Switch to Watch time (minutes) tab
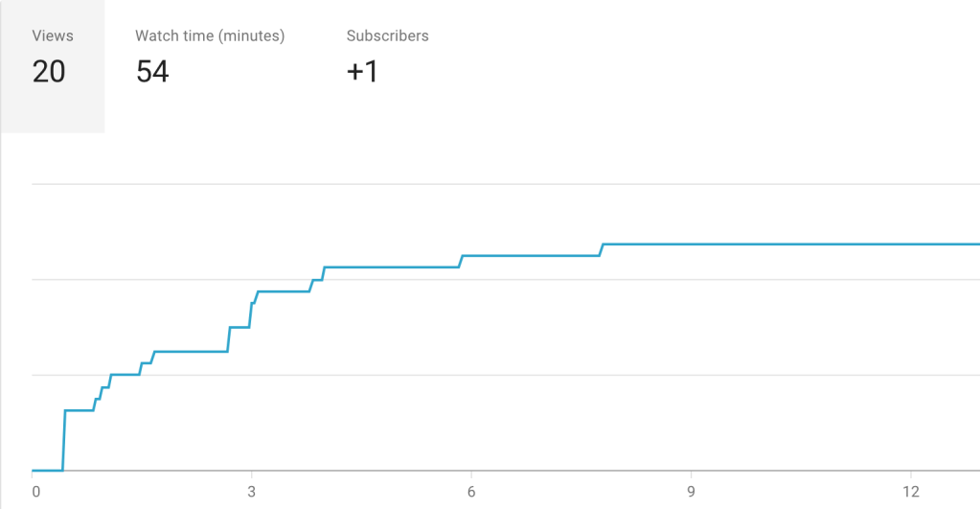The image size is (980, 509). 210,36
